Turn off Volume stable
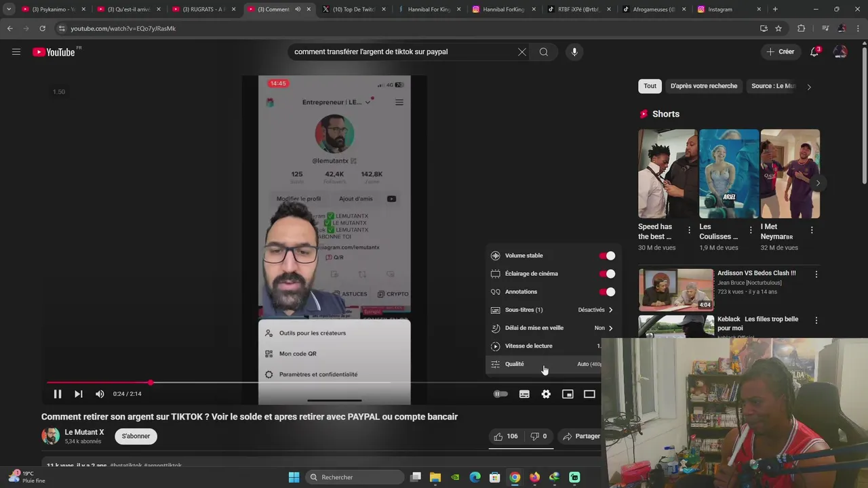This screenshot has height=488, width=868. [x=608, y=256]
